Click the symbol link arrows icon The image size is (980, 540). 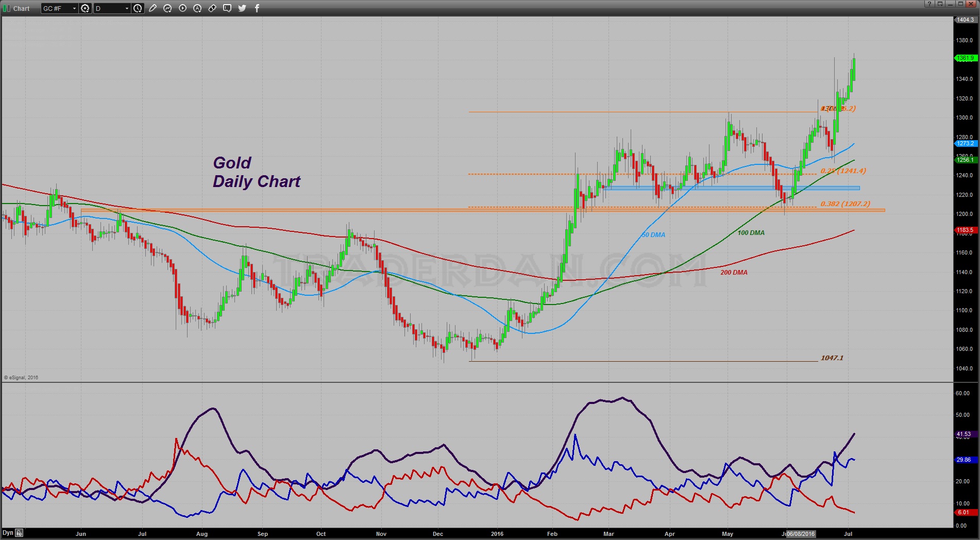[212, 8]
